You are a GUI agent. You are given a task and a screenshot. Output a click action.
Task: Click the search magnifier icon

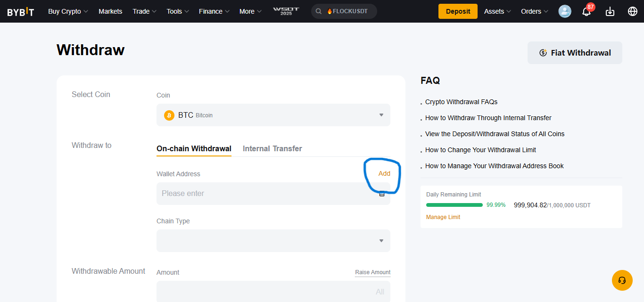click(319, 11)
